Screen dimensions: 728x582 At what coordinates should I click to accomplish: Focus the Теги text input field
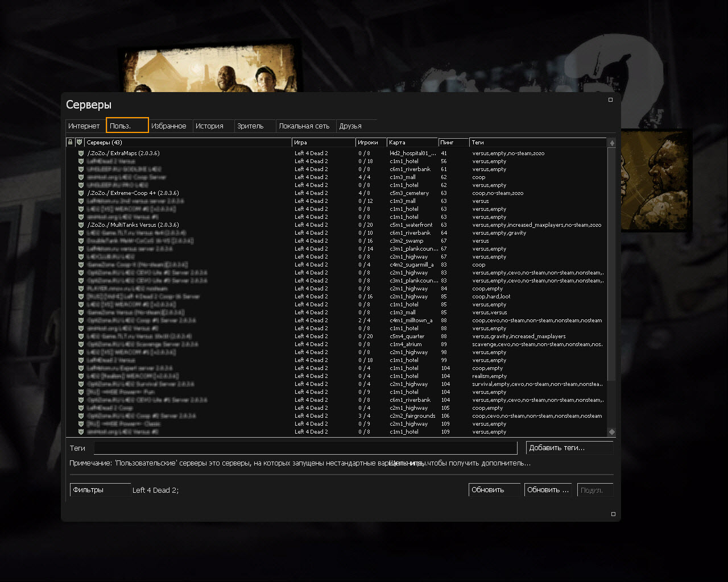click(305, 448)
